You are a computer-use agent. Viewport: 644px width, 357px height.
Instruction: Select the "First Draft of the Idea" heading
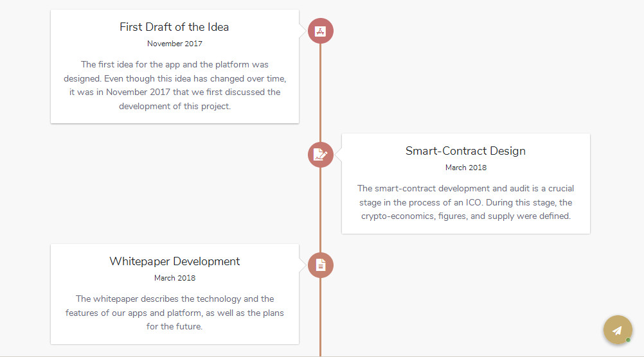coord(174,27)
